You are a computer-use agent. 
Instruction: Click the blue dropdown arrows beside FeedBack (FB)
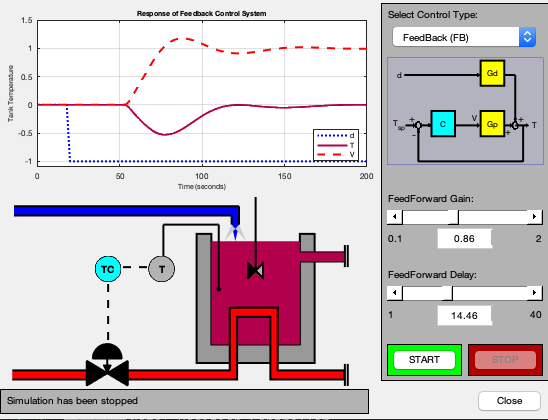pyautogui.click(x=527, y=37)
